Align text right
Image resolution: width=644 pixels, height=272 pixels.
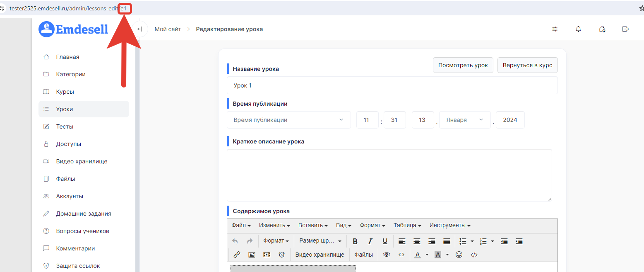coord(432,241)
